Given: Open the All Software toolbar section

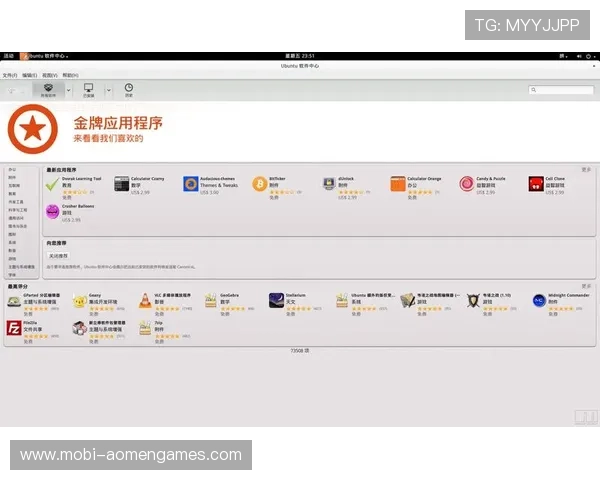Looking at the screenshot, I should click(x=48, y=90).
